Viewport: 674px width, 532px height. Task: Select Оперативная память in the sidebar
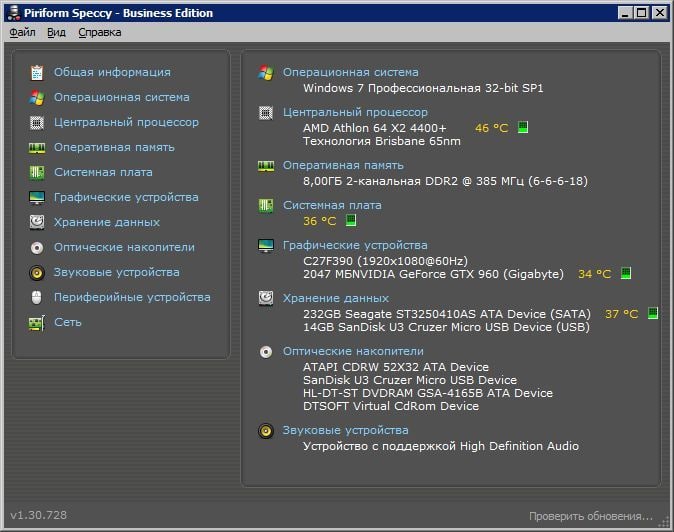114,147
